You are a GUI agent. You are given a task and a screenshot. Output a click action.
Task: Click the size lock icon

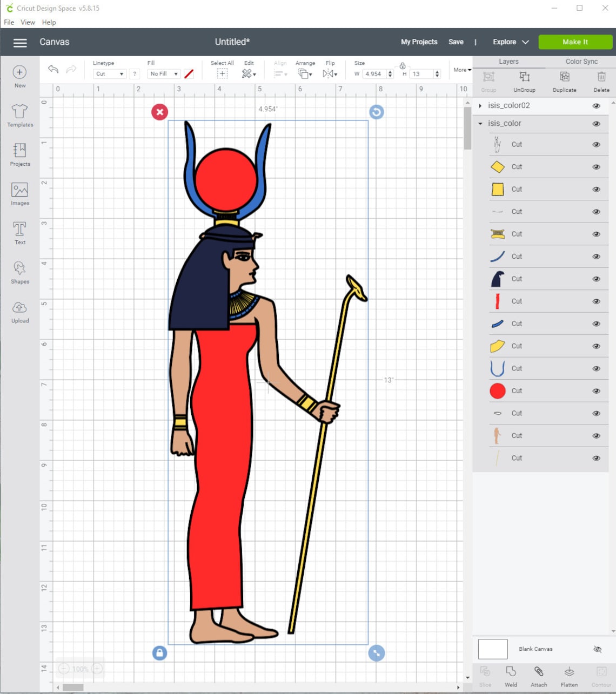pos(403,65)
